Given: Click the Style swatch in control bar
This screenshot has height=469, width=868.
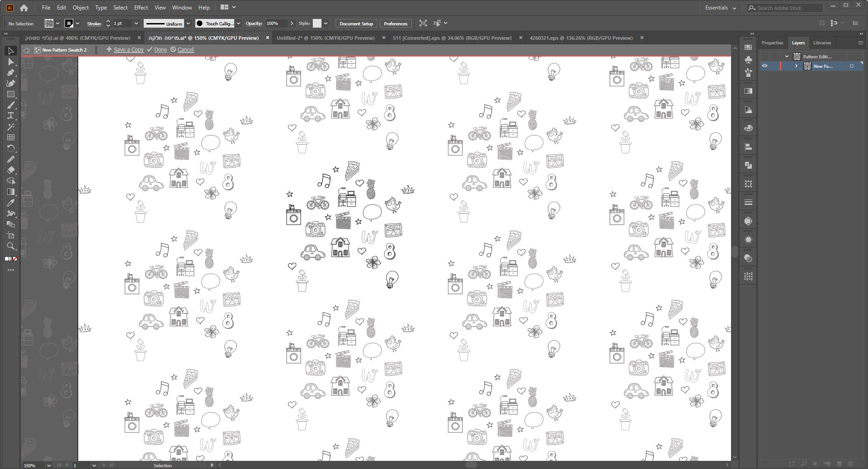Looking at the screenshot, I should (x=317, y=24).
